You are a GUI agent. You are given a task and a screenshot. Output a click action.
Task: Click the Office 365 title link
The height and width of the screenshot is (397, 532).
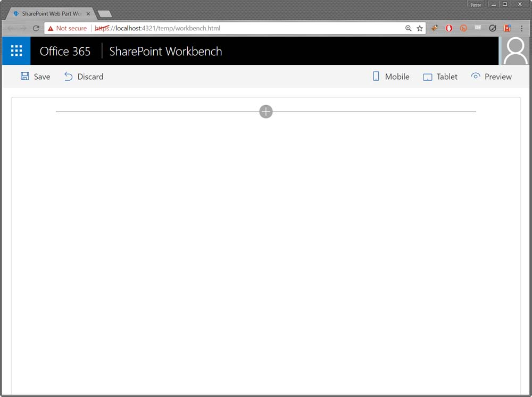[x=65, y=51]
